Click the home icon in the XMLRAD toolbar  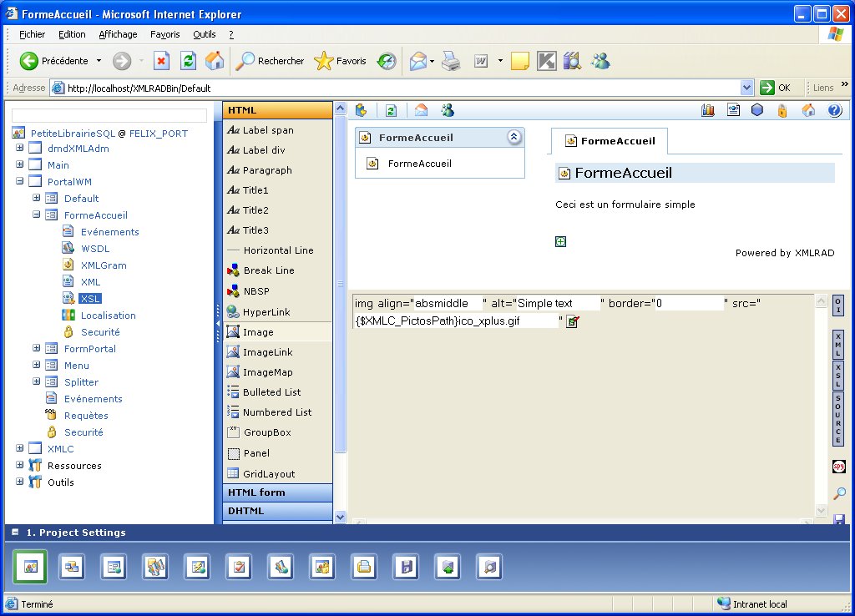tap(808, 110)
